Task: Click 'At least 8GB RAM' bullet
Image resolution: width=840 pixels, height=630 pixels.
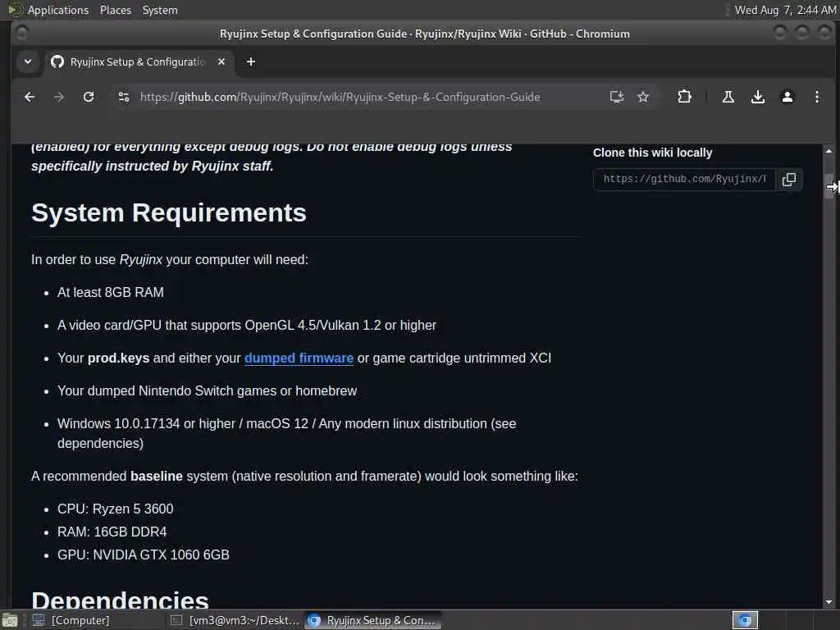Action: click(x=111, y=293)
